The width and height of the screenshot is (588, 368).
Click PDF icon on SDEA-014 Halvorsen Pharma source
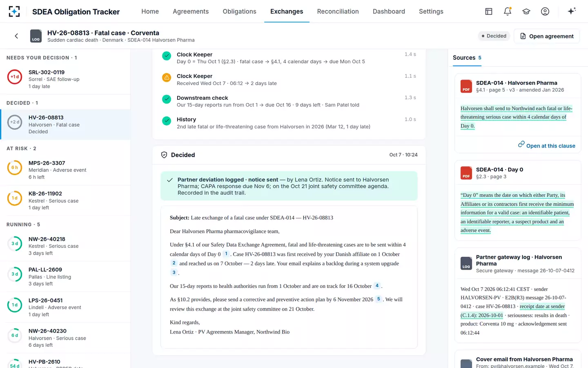point(466,86)
